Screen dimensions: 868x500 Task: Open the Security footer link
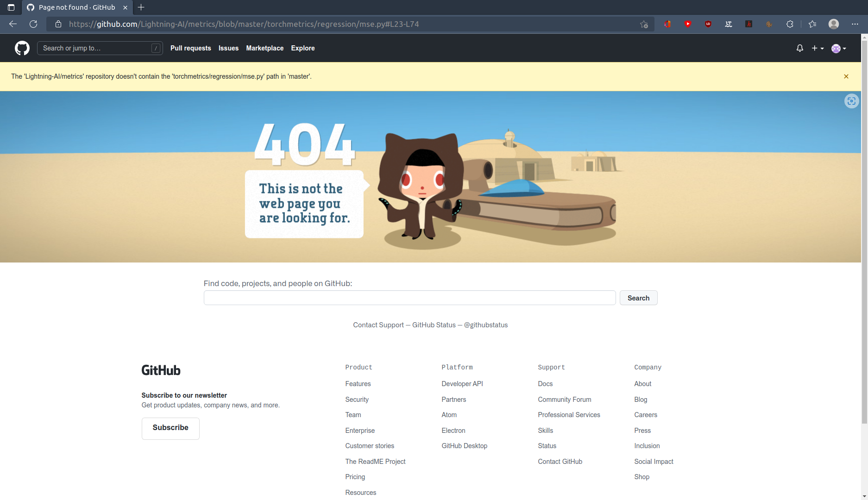pos(357,400)
